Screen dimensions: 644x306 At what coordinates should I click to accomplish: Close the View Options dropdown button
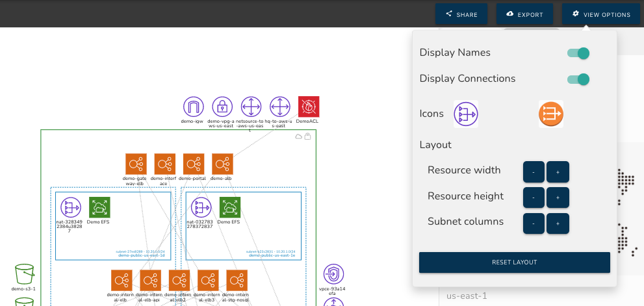coord(601,14)
